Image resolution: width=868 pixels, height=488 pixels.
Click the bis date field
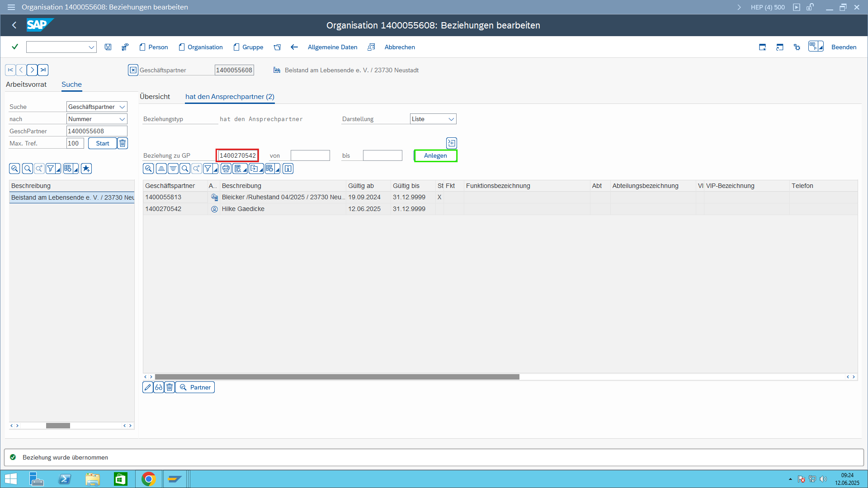pyautogui.click(x=382, y=155)
